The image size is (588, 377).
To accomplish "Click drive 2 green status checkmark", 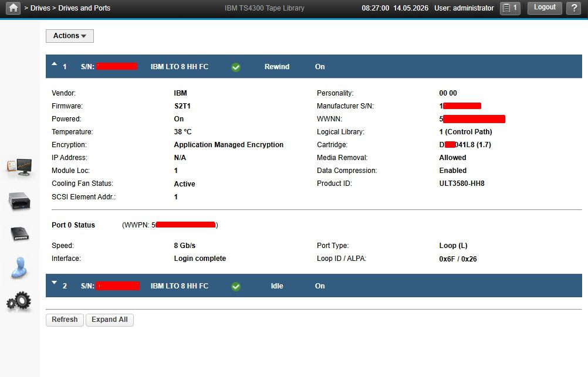I will (x=236, y=286).
